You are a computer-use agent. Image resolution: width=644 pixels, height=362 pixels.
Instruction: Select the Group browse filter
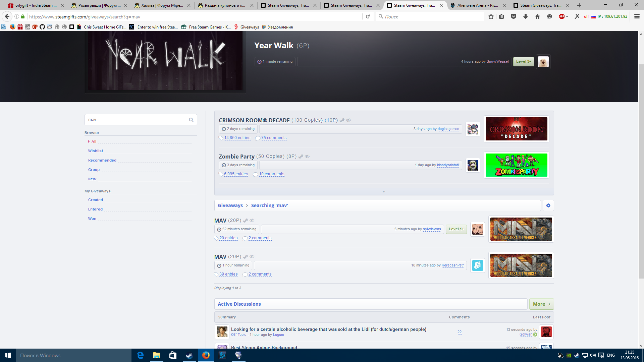coord(94,170)
